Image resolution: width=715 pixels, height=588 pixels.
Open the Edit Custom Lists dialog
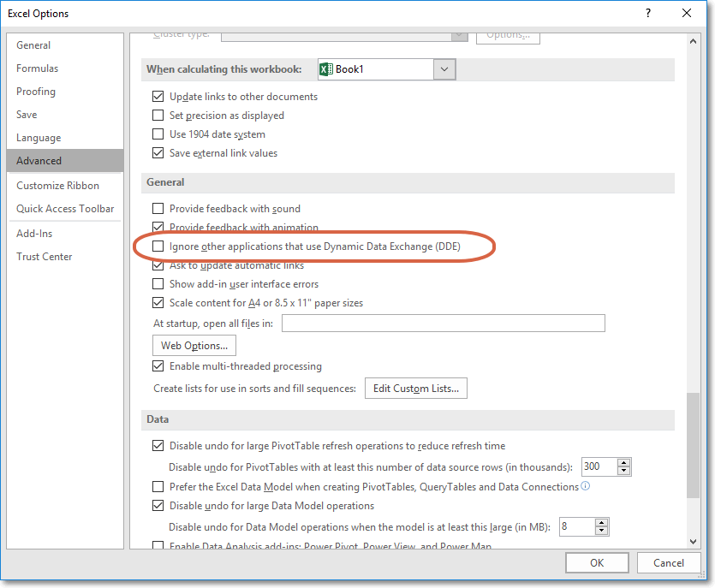click(x=415, y=388)
